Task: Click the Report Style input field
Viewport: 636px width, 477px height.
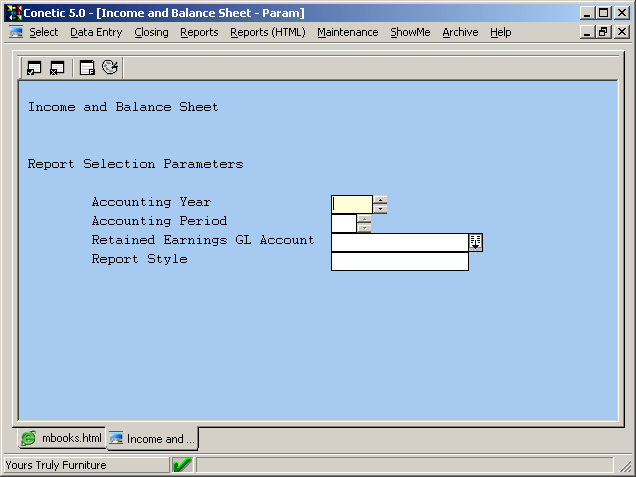Action: pos(399,261)
